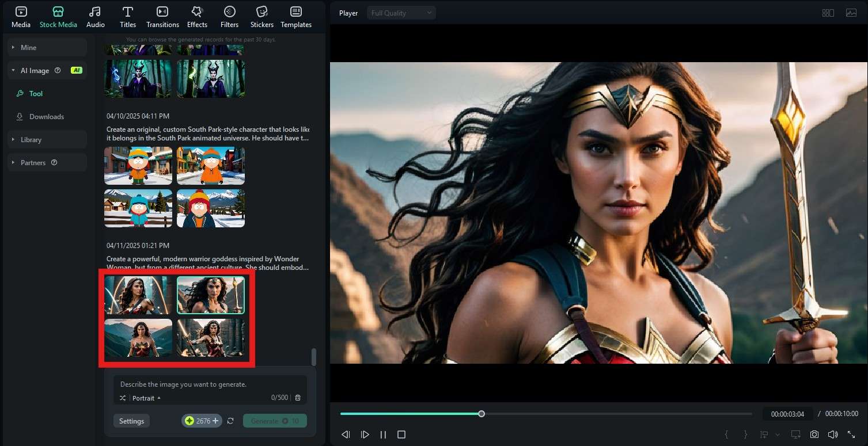Viewport: 868px width, 446px height.
Task: Click the add to timeline icon
Action: click(764, 434)
